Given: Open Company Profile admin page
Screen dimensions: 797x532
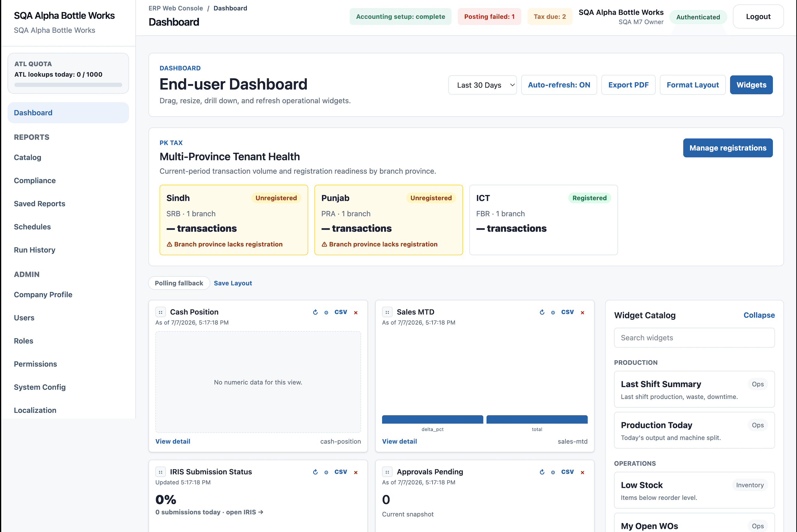Looking at the screenshot, I should tap(43, 295).
